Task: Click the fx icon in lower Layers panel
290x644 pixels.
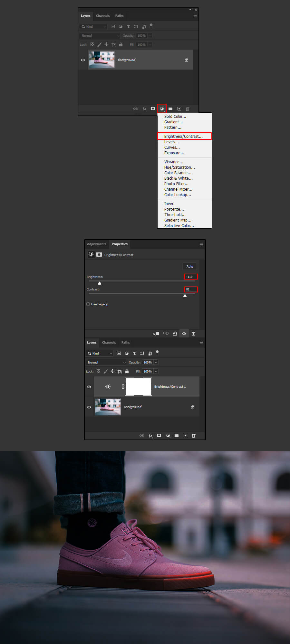Action: (x=150, y=436)
